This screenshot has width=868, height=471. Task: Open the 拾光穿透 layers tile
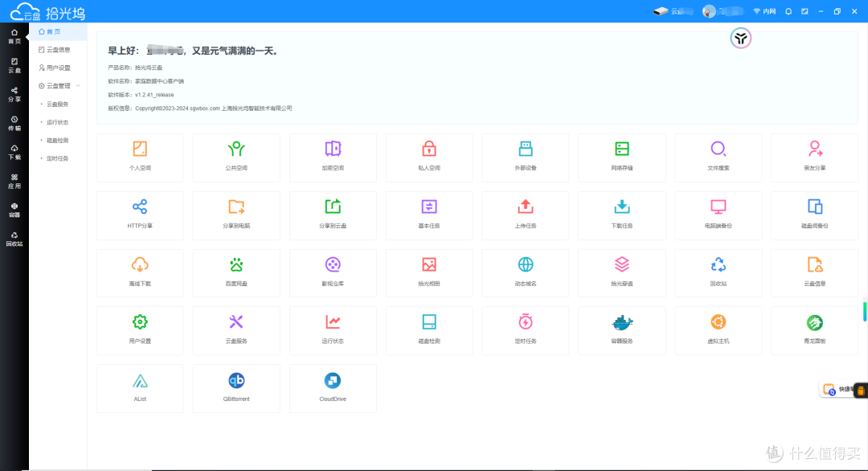pos(621,272)
